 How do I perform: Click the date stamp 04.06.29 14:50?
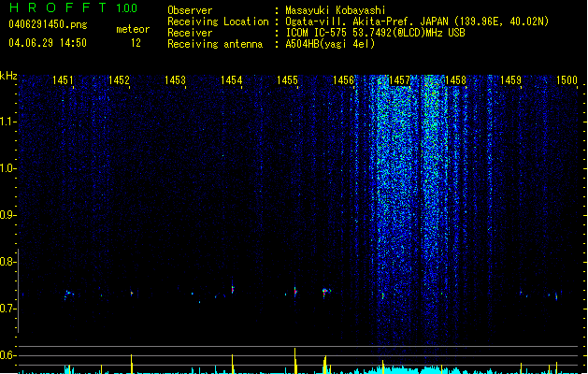pos(48,43)
